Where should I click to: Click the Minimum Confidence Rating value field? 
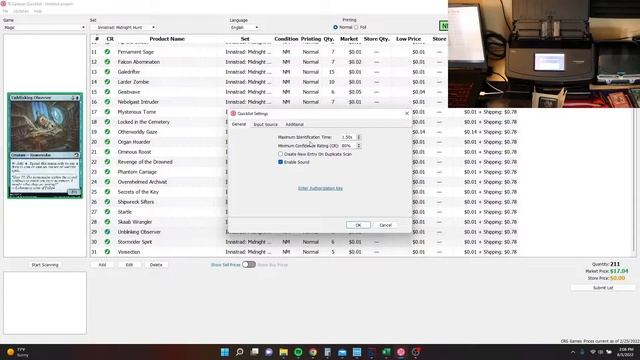(x=349, y=146)
